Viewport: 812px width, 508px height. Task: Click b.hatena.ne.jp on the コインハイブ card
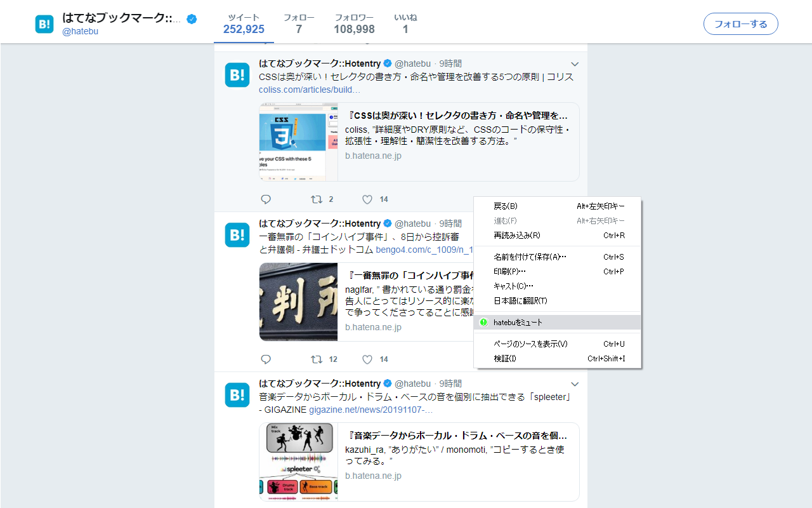pyautogui.click(x=373, y=327)
